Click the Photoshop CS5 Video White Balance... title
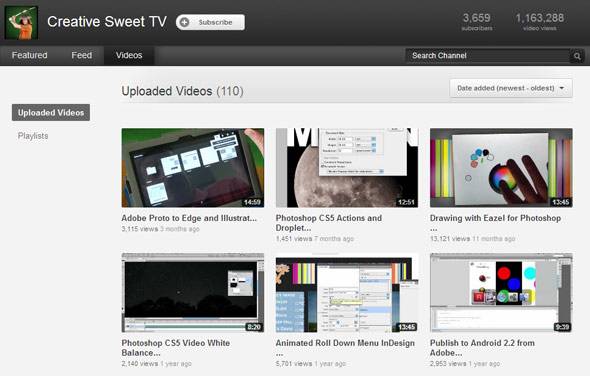This screenshot has height=376, width=590. pos(176,348)
